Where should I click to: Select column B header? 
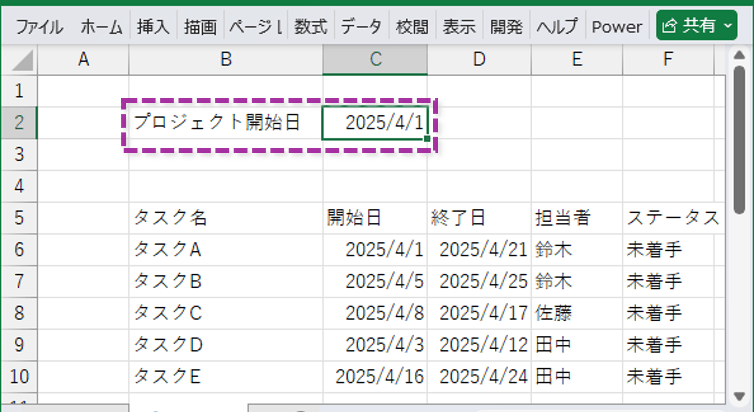click(x=226, y=60)
